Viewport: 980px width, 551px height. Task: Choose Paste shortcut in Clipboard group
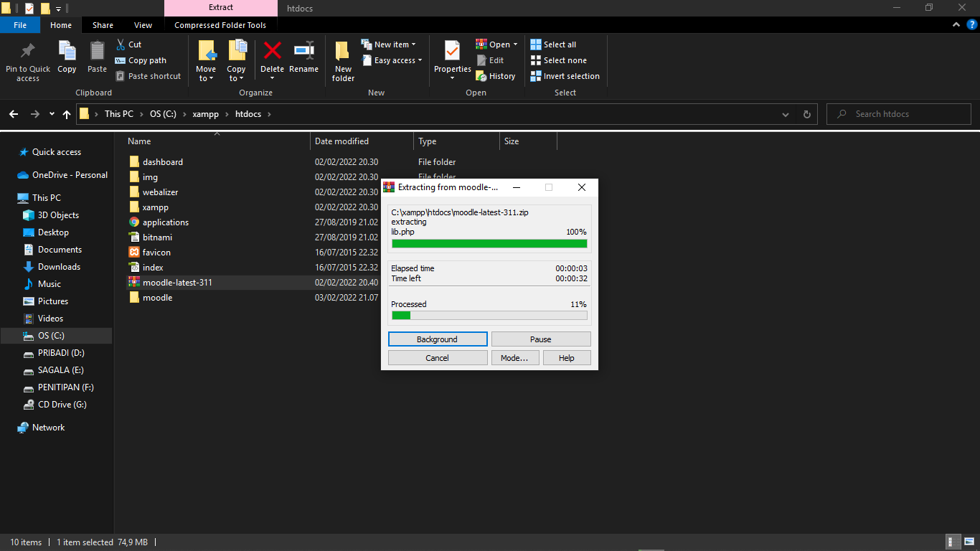tap(149, 76)
